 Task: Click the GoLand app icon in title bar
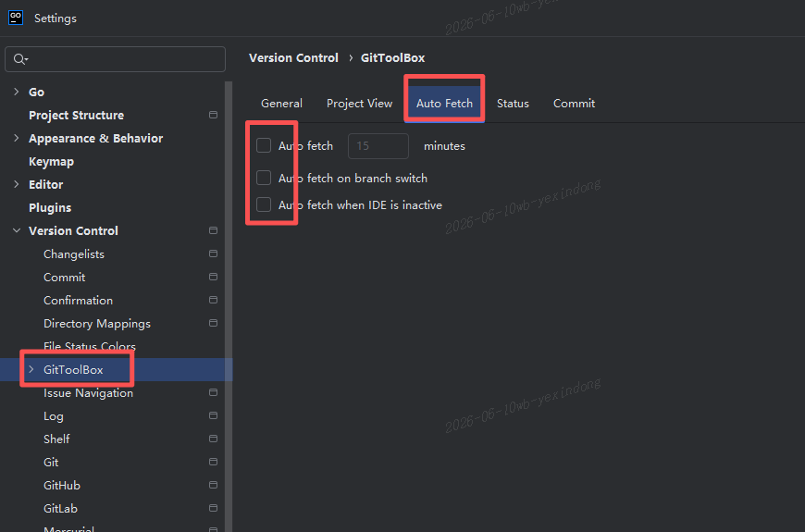[x=16, y=18]
